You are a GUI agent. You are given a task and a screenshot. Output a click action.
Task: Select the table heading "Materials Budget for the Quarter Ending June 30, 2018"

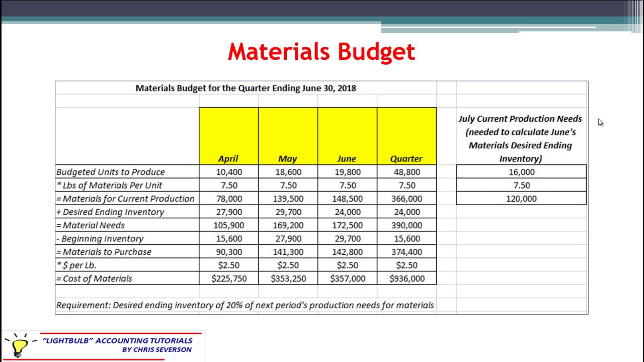point(246,88)
